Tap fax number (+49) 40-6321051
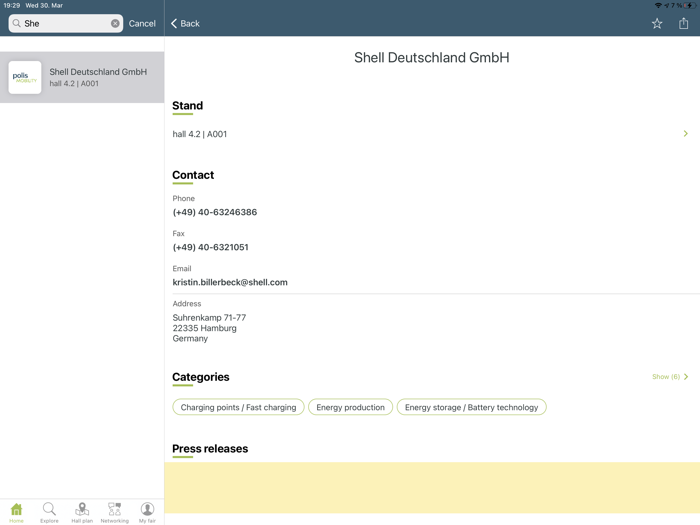The height and width of the screenshot is (525, 700). 210,247
